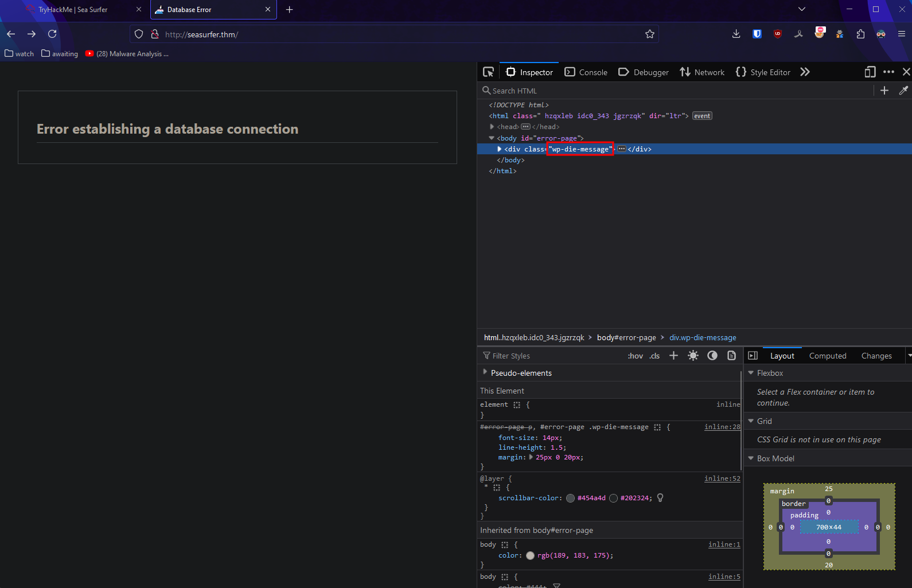912x588 pixels.
Task: Expand the head element node
Action: tap(492, 127)
